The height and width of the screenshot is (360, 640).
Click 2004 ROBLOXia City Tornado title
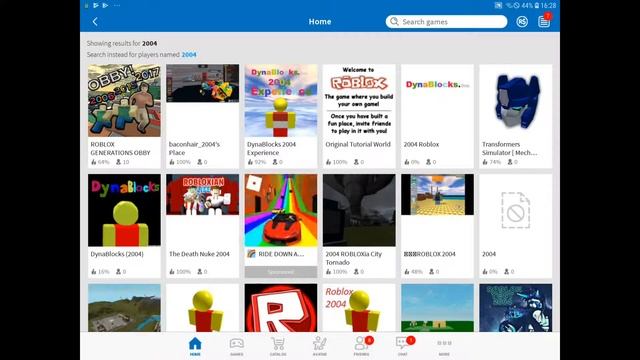tap(353, 258)
